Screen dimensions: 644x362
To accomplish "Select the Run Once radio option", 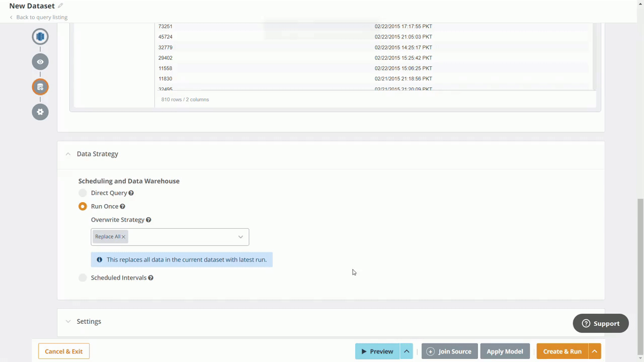I will coord(83,207).
